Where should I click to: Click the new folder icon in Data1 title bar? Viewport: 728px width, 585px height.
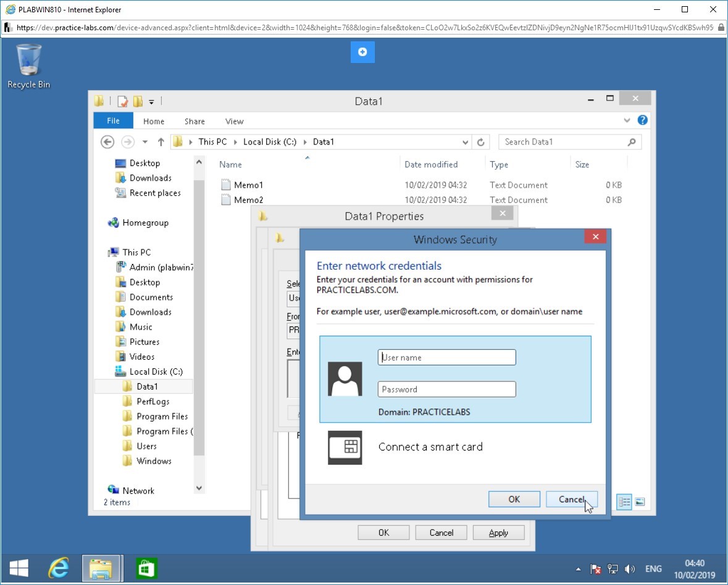[138, 101]
